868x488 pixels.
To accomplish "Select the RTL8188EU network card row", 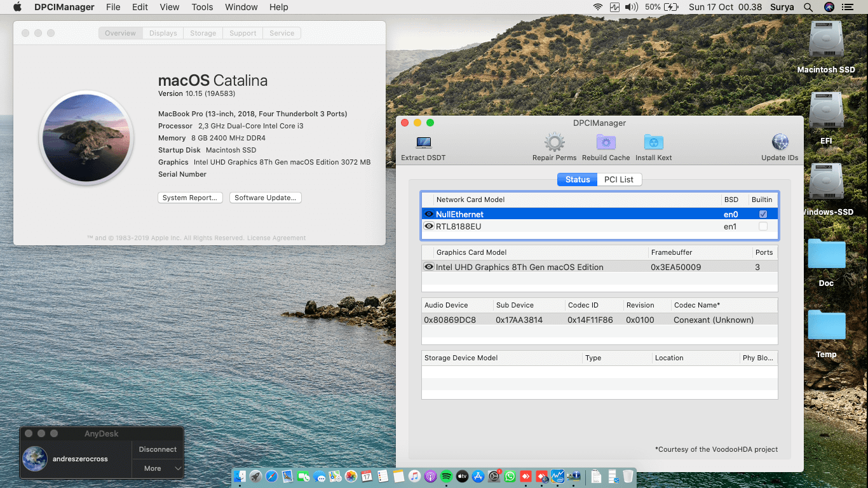I will (x=599, y=226).
